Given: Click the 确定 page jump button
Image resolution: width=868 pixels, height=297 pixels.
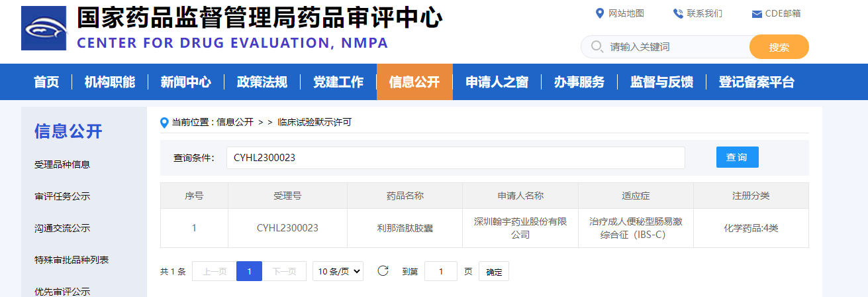Looking at the screenshot, I should [494, 272].
